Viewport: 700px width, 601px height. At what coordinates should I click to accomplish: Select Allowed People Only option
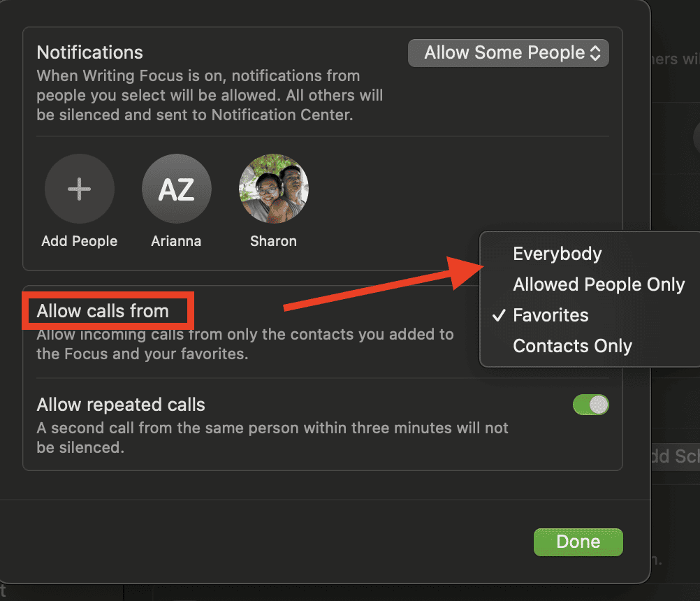pos(599,284)
